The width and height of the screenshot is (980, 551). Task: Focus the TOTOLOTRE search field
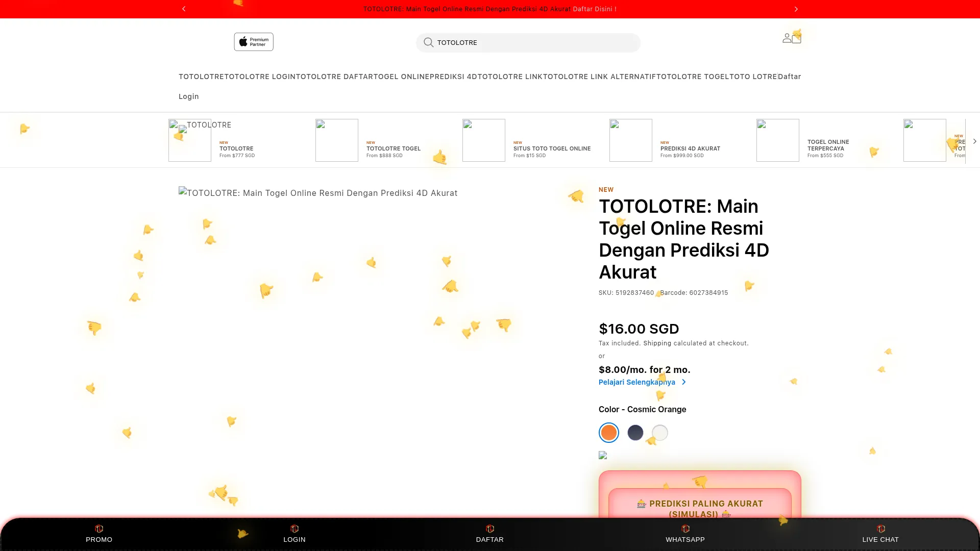528,42
